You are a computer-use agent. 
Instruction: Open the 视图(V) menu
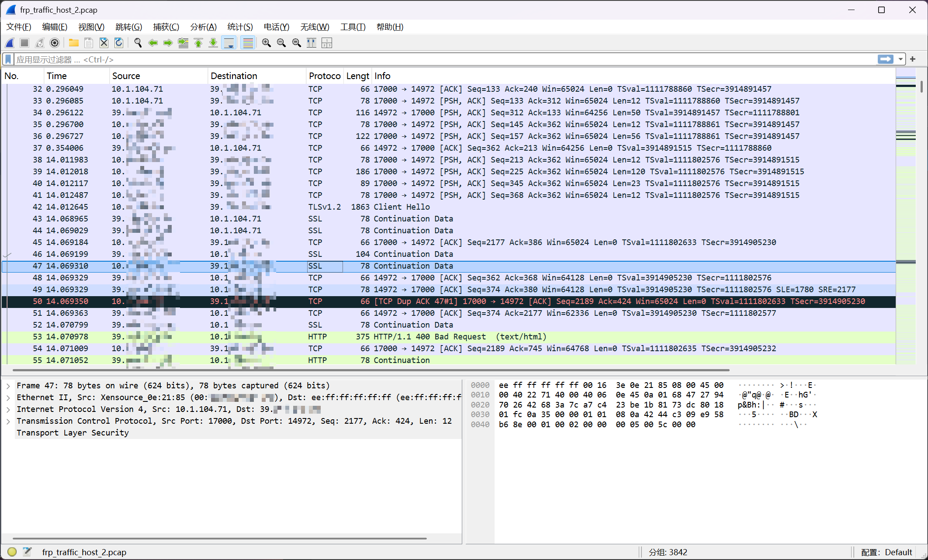click(91, 27)
